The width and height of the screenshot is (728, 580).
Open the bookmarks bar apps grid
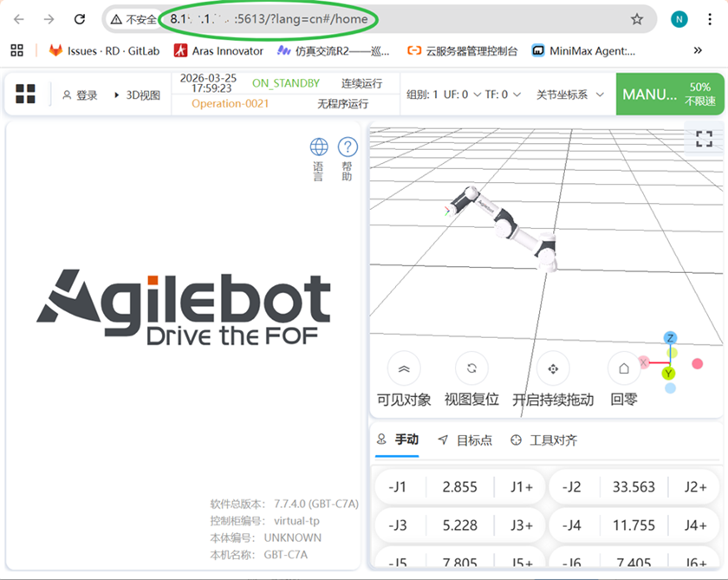pos(16,50)
